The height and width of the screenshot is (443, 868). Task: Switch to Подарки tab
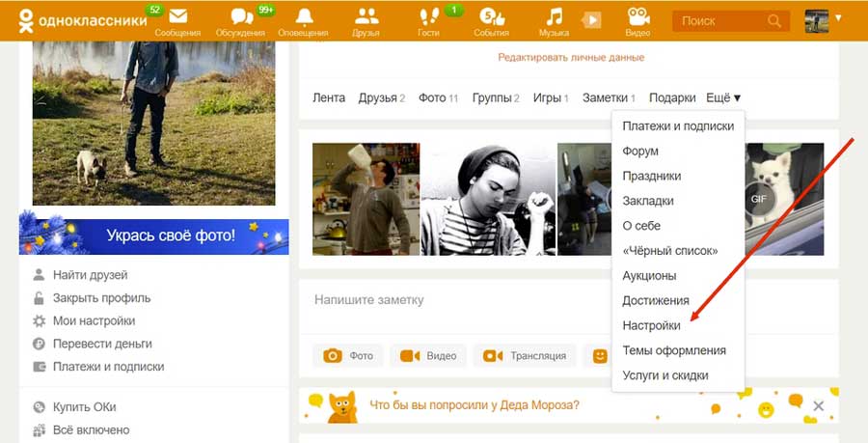(x=672, y=98)
